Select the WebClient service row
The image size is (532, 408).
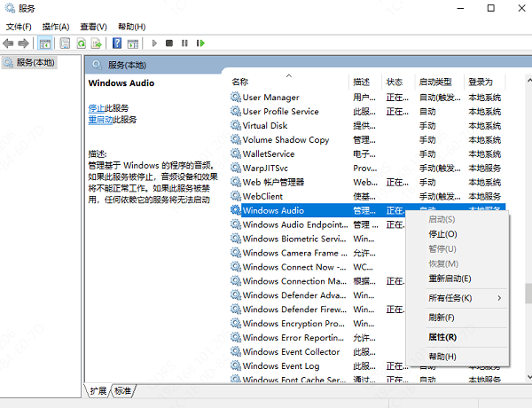[x=262, y=196]
